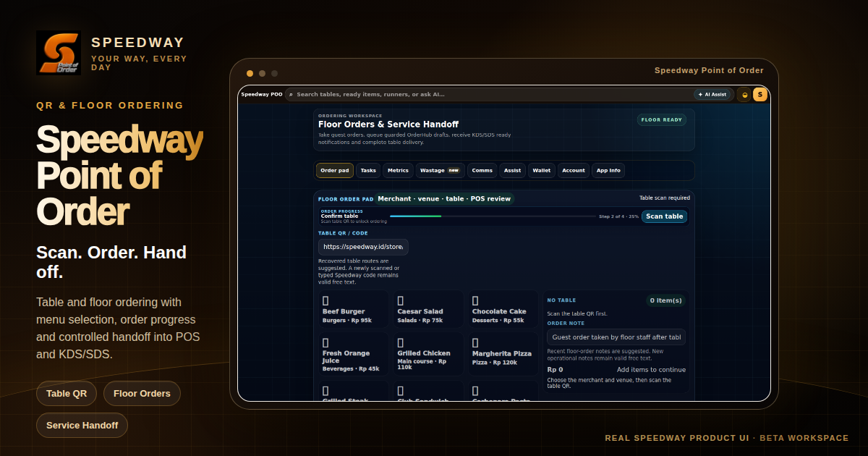868x456 pixels.
Task: Click the Add items to continue button
Action: (651, 370)
